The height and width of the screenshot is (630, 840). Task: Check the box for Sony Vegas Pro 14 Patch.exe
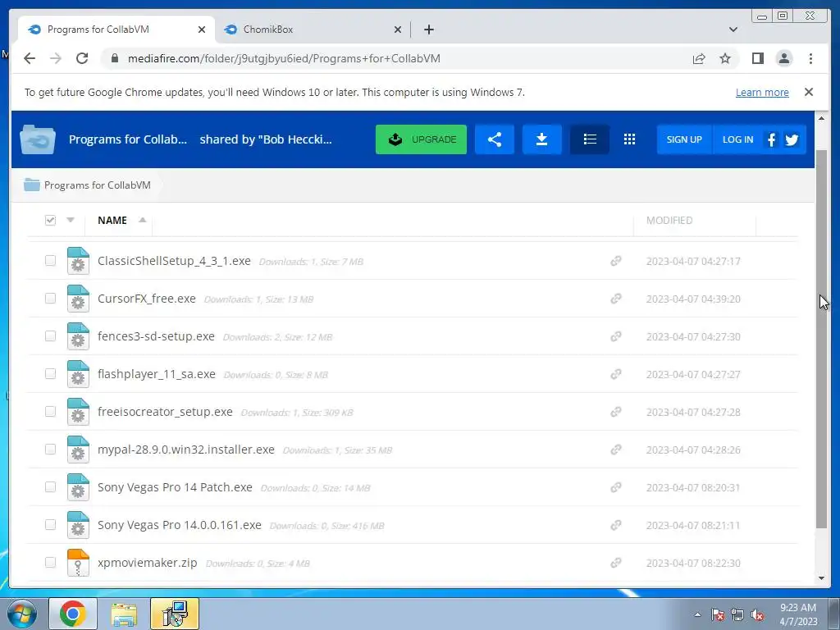50,487
